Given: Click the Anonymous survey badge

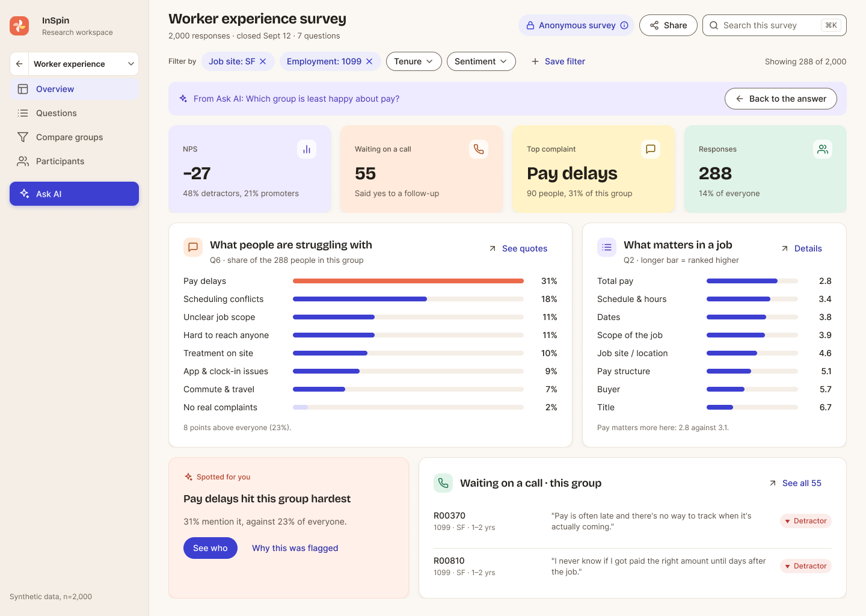Looking at the screenshot, I should pos(576,25).
